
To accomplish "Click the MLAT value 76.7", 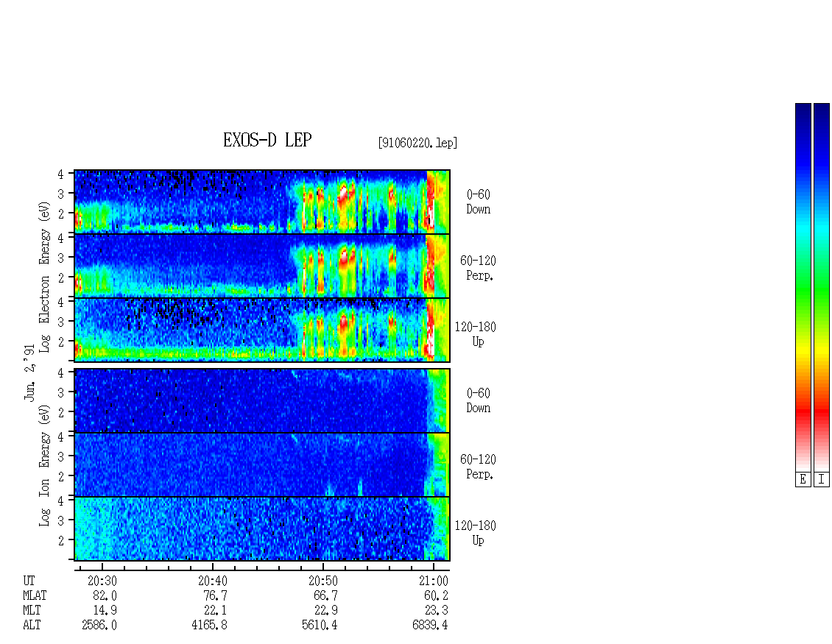I will [216, 595].
